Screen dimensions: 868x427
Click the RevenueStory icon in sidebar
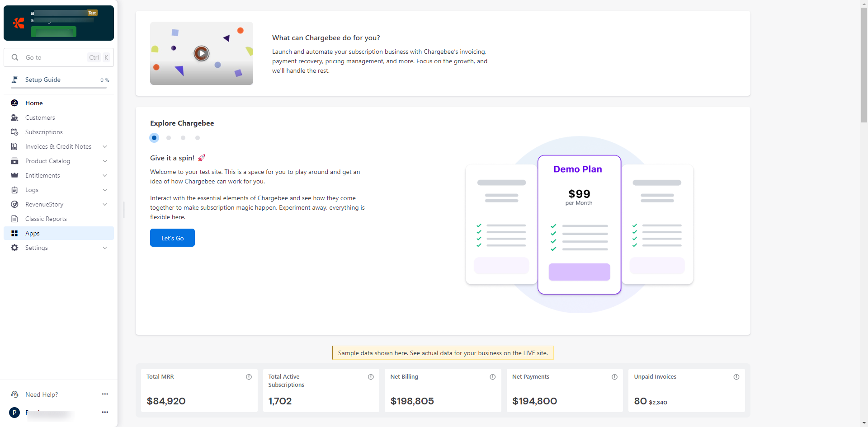coord(14,204)
